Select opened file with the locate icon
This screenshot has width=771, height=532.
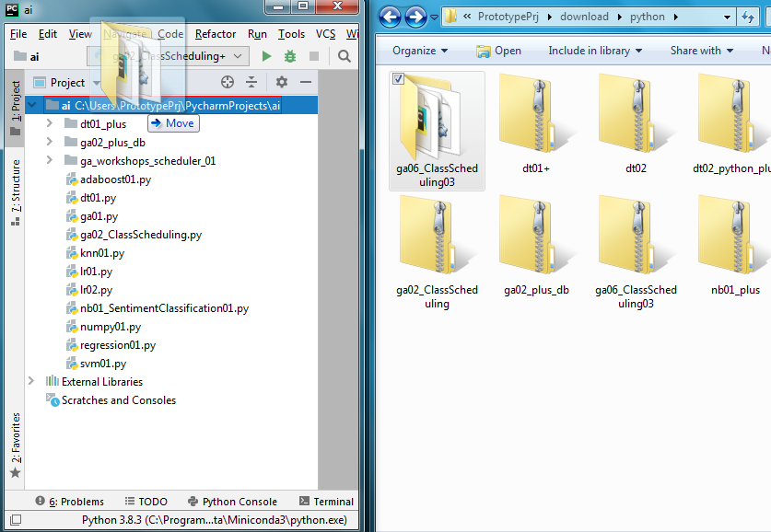pyautogui.click(x=228, y=82)
